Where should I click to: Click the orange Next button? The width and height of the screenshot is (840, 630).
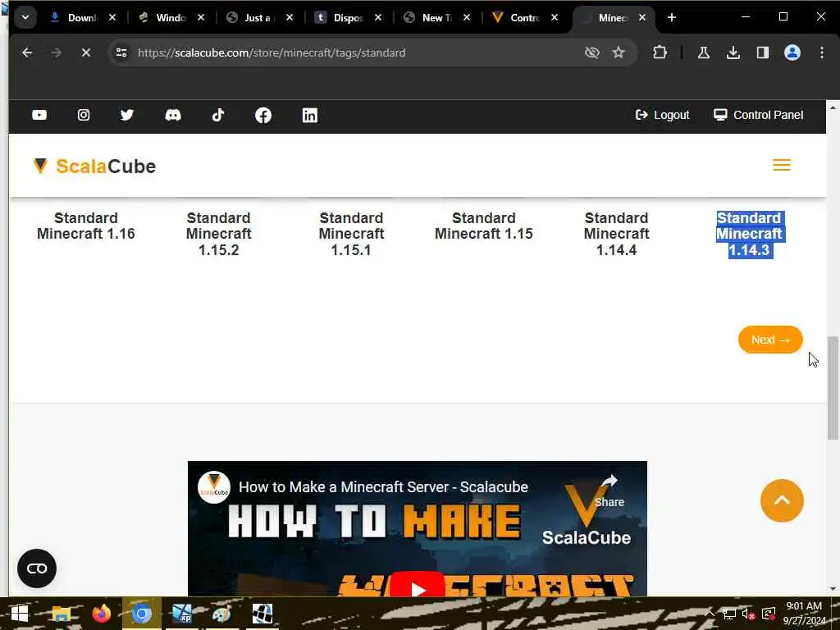[x=770, y=340]
